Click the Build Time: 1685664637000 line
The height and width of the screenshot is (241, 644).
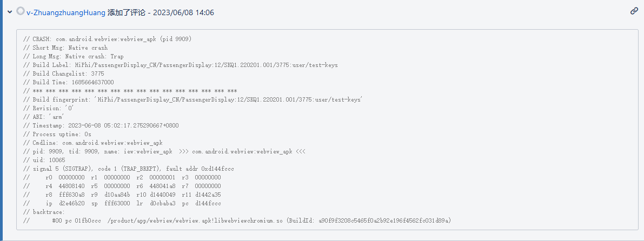pos(69,82)
